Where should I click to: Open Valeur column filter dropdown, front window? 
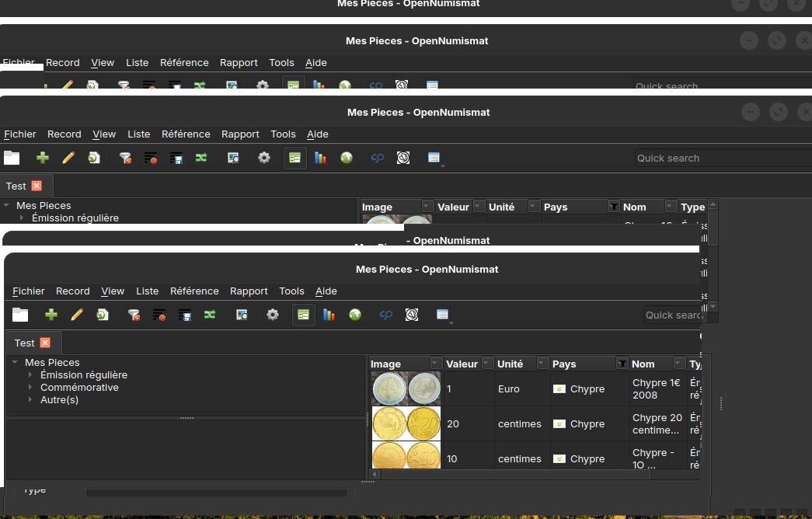click(x=486, y=363)
